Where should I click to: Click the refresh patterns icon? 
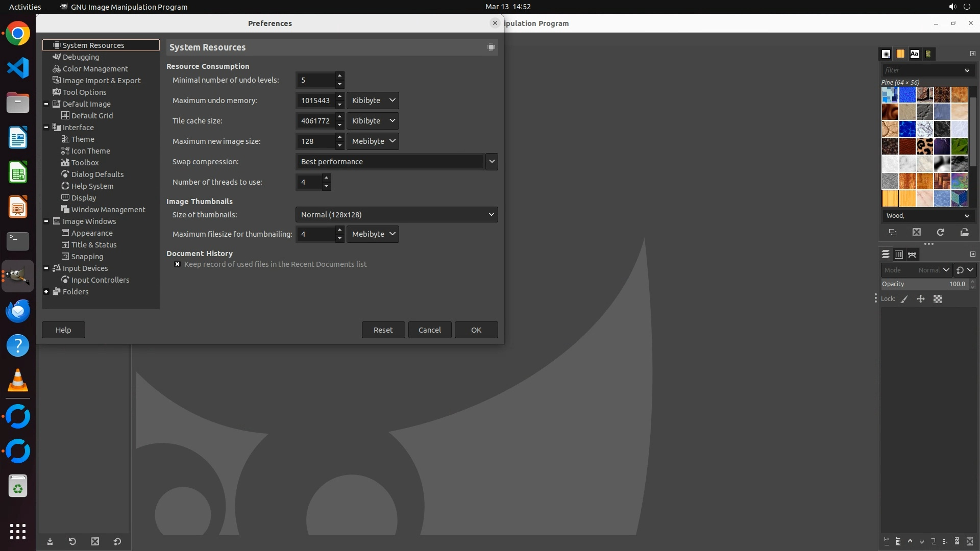940,233
